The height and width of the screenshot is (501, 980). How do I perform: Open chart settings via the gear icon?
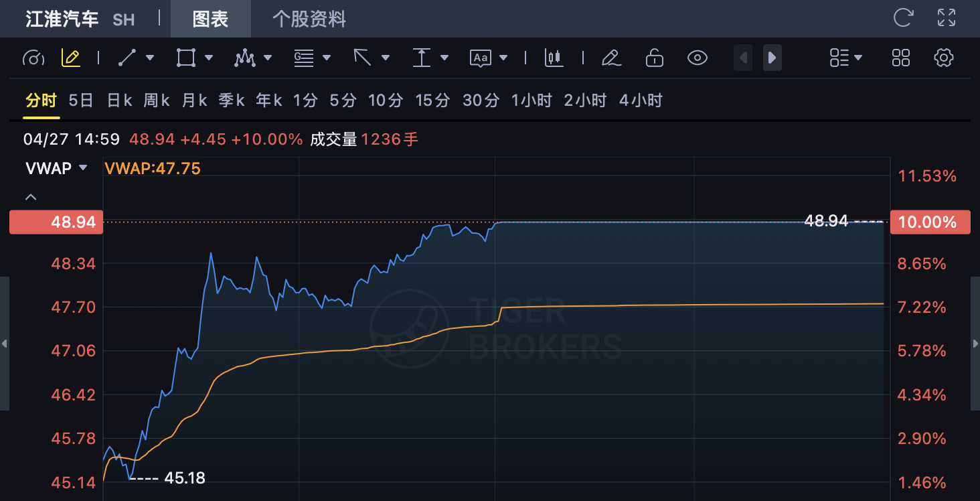(x=943, y=58)
